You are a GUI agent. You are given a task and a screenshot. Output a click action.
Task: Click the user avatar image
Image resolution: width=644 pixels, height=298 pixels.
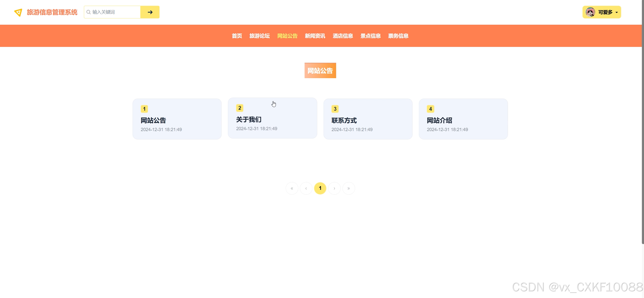pos(590,12)
